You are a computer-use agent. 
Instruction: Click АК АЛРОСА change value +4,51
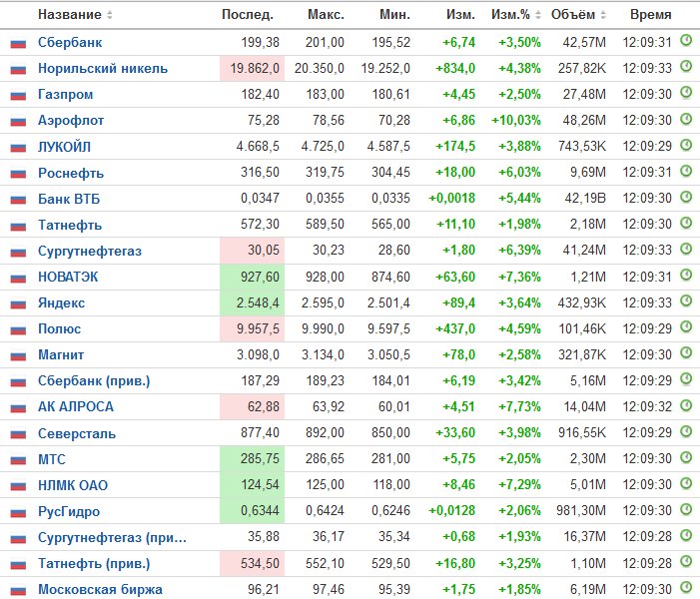(459, 406)
